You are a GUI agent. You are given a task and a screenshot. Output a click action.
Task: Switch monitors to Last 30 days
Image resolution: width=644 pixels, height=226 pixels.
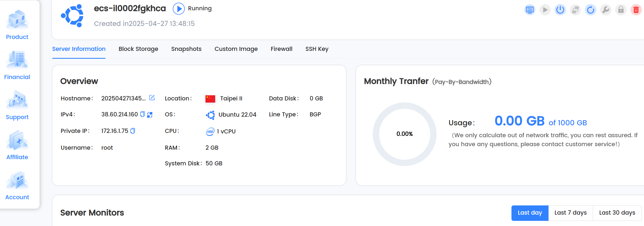tap(617, 213)
